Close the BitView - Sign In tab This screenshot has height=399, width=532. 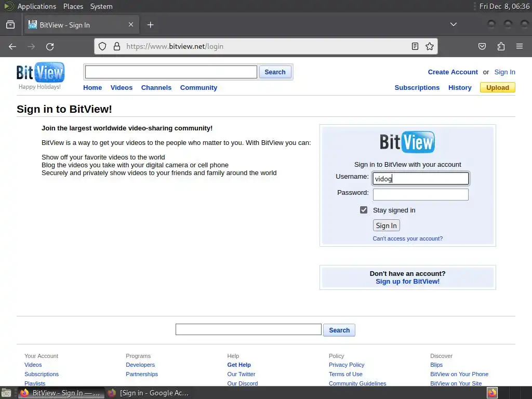(131, 24)
